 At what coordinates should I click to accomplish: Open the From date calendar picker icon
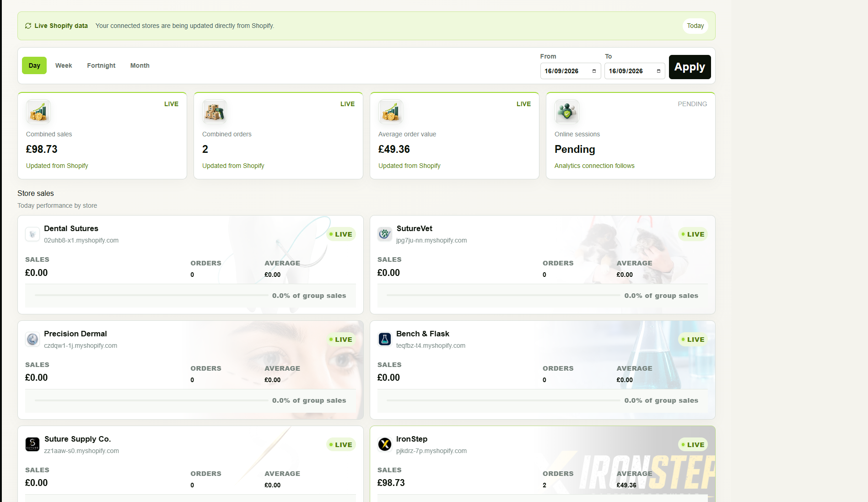click(594, 71)
